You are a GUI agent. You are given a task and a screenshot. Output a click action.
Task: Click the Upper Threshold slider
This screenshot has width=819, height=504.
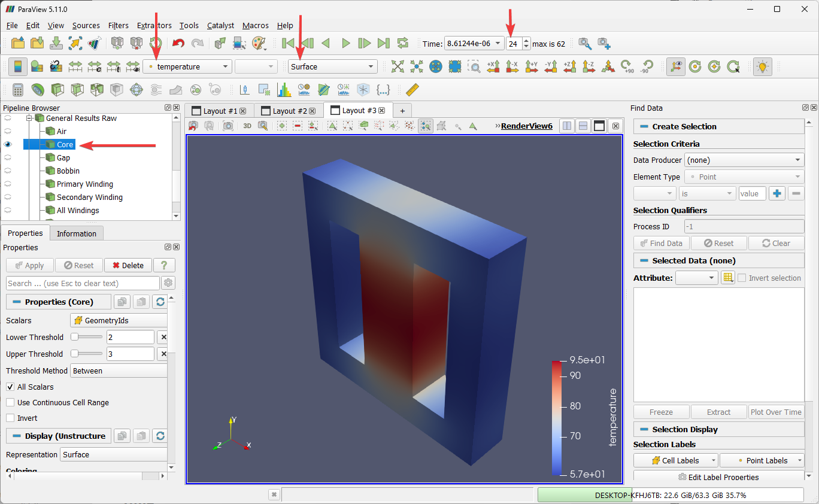coord(87,354)
